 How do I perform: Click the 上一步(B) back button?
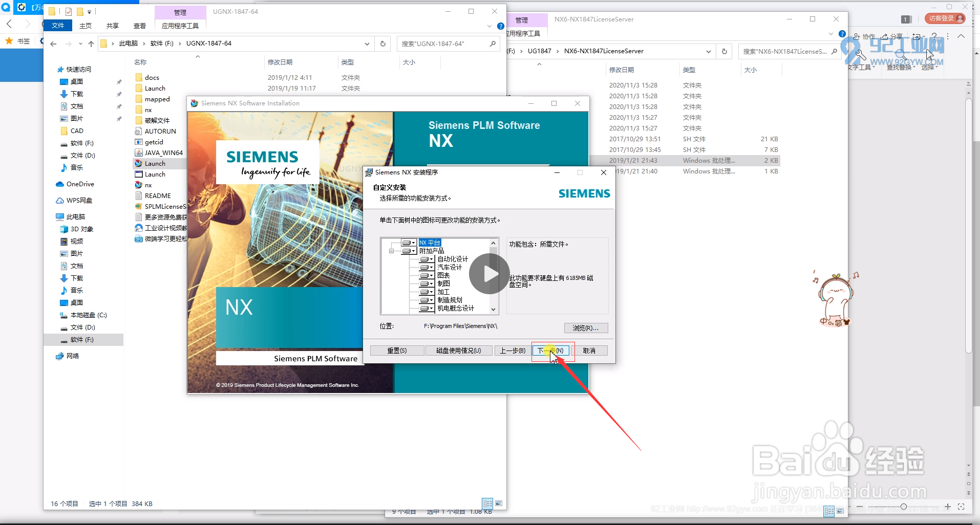(513, 351)
